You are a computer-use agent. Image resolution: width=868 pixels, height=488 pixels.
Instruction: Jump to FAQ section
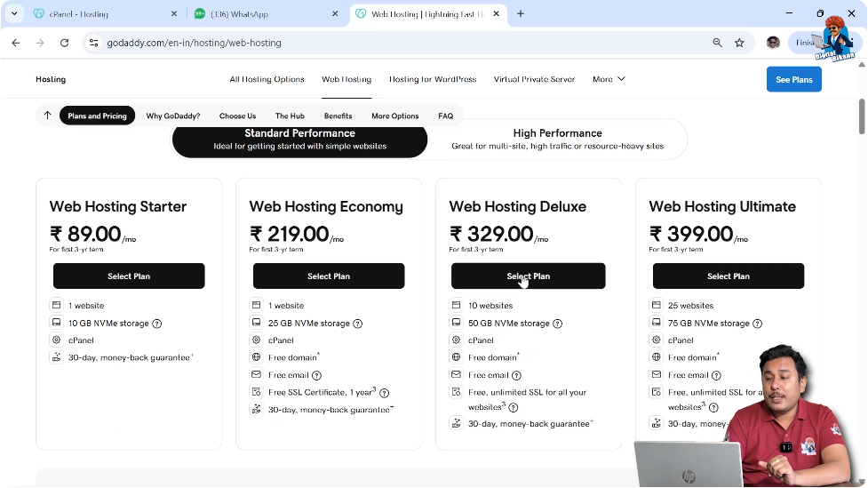click(x=446, y=116)
